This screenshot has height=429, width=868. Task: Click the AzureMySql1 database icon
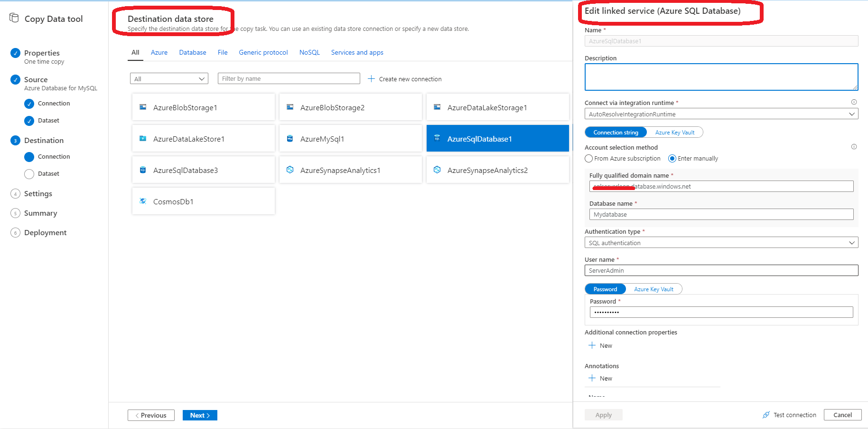click(x=290, y=139)
